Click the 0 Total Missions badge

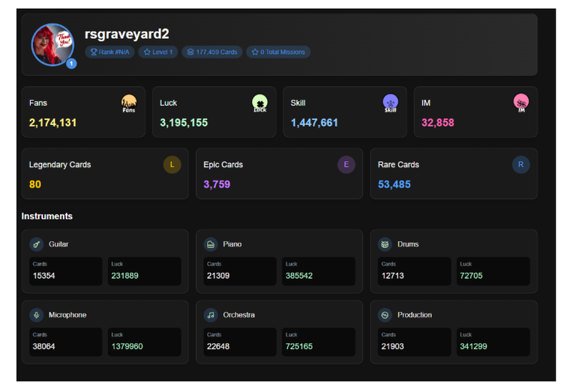(278, 52)
